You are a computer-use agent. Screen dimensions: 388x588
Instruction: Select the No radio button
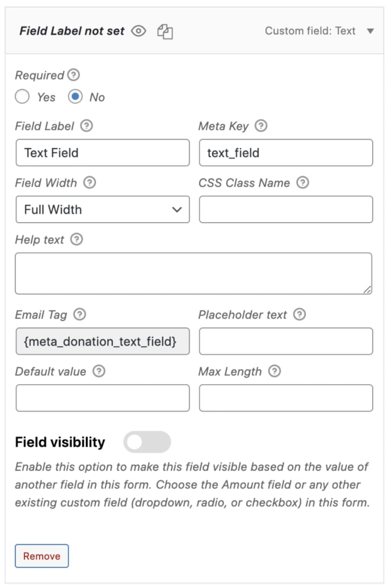(x=75, y=96)
